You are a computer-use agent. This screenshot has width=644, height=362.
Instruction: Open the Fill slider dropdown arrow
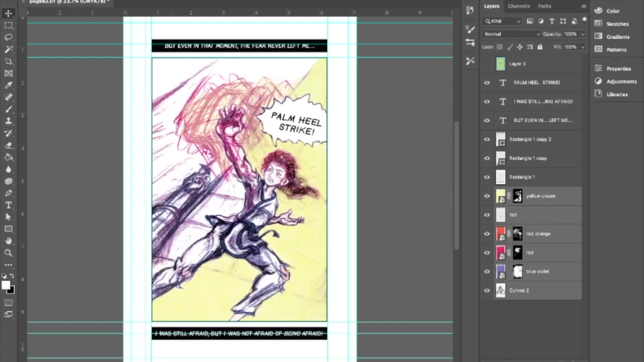[x=583, y=47]
